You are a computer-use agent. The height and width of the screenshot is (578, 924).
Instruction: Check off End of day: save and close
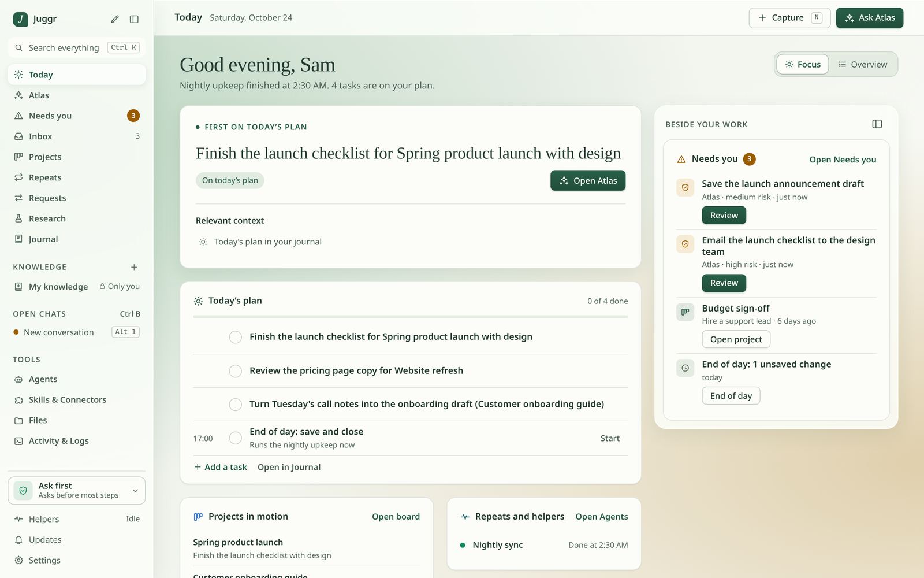[236, 438]
